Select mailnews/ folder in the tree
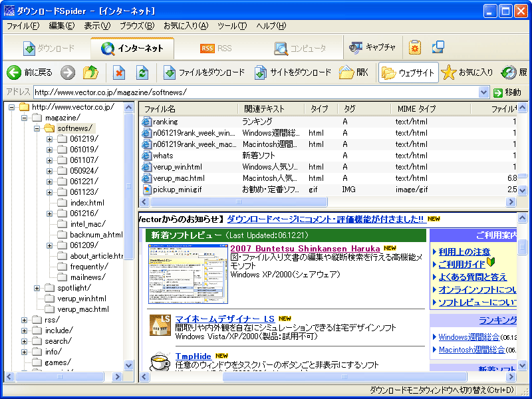Screen dimensions: 532x399 click(88, 277)
